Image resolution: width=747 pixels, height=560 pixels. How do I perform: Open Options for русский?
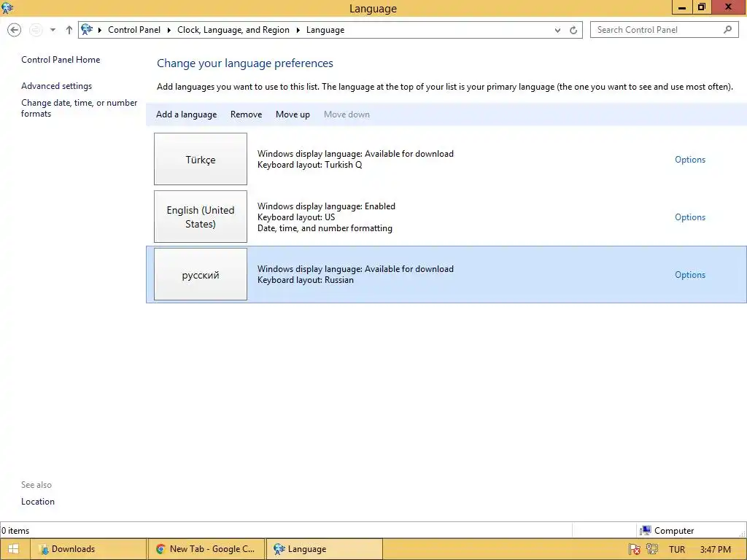pos(690,275)
